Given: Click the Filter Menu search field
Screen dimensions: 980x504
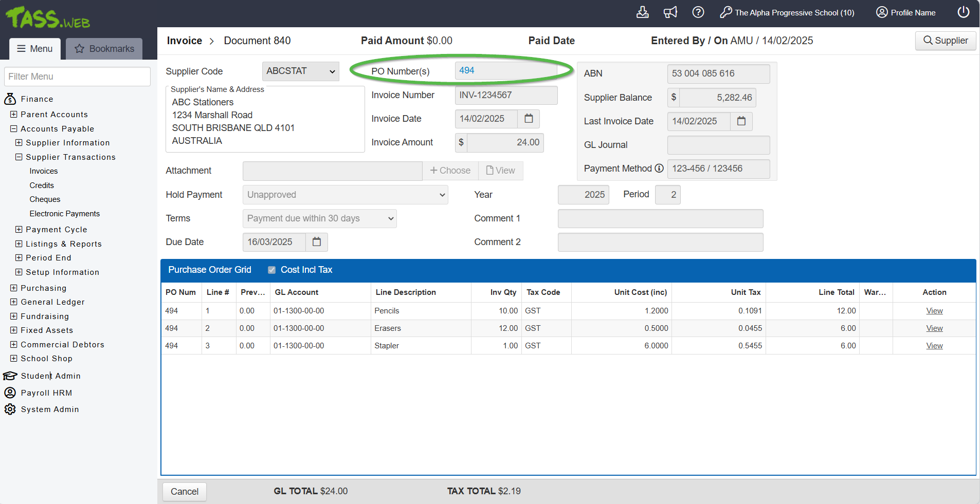Looking at the screenshot, I should pyautogui.click(x=77, y=77).
